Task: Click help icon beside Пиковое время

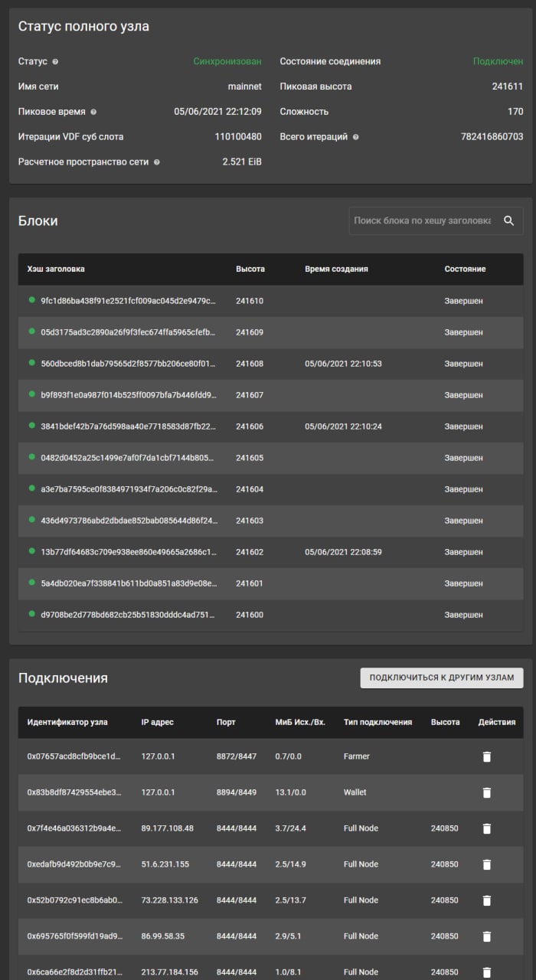Action: pyautogui.click(x=93, y=112)
